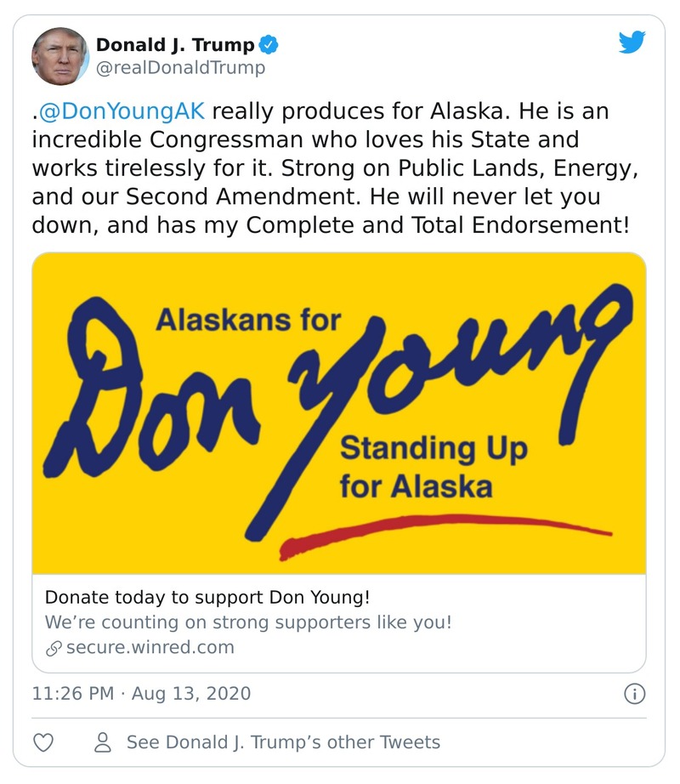
Task: Click the chain link icon beside secure.winred.com
Action: [53, 648]
